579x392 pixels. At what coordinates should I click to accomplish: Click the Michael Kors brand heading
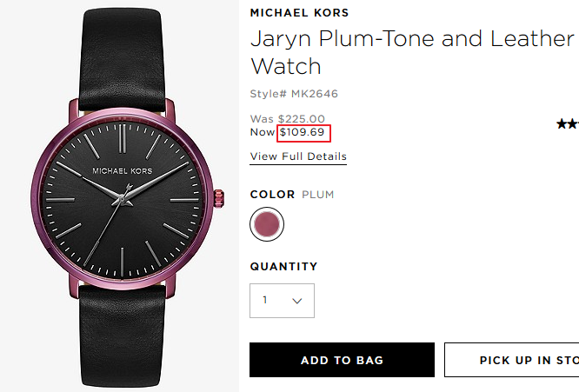[299, 13]
